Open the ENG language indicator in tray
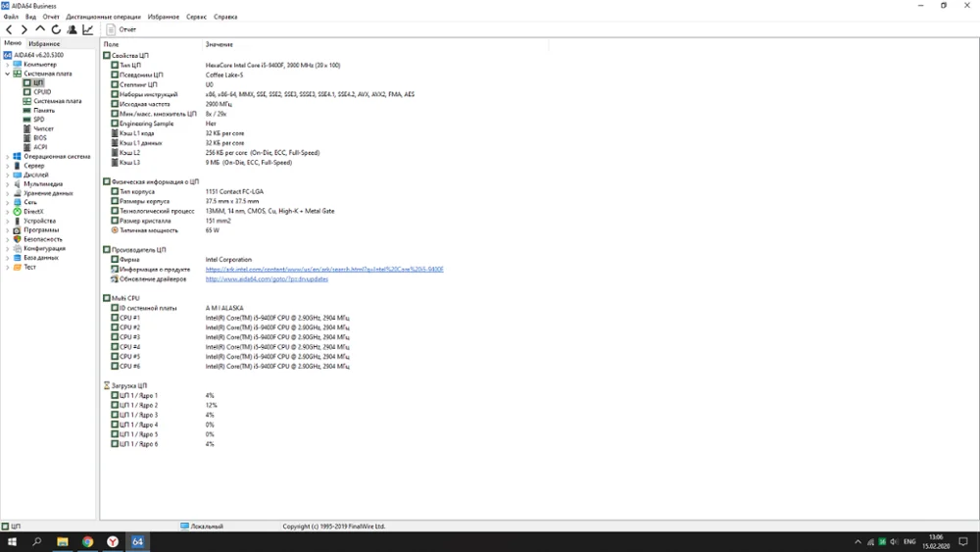Image resolution: width=980 pixels, height=552 pixels. coord(909,542)
